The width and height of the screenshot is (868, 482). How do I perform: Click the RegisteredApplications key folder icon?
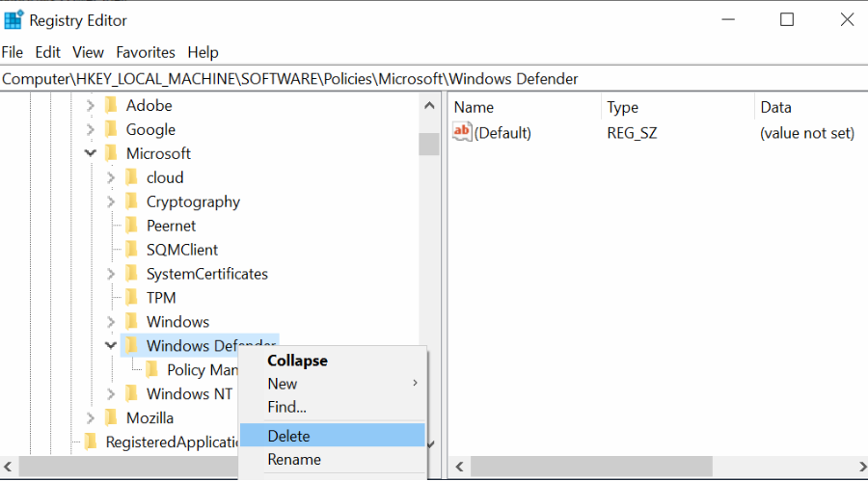click(x=91, y=442)
